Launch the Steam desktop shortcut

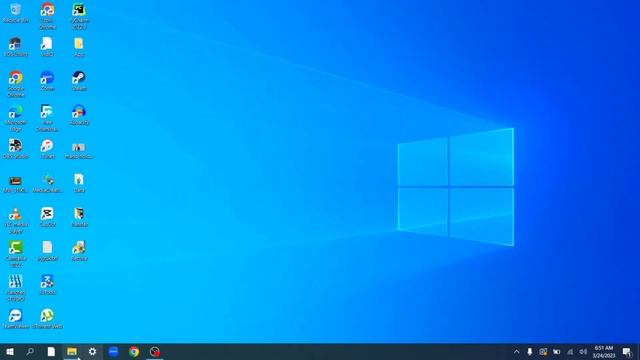tap(79, 80)
